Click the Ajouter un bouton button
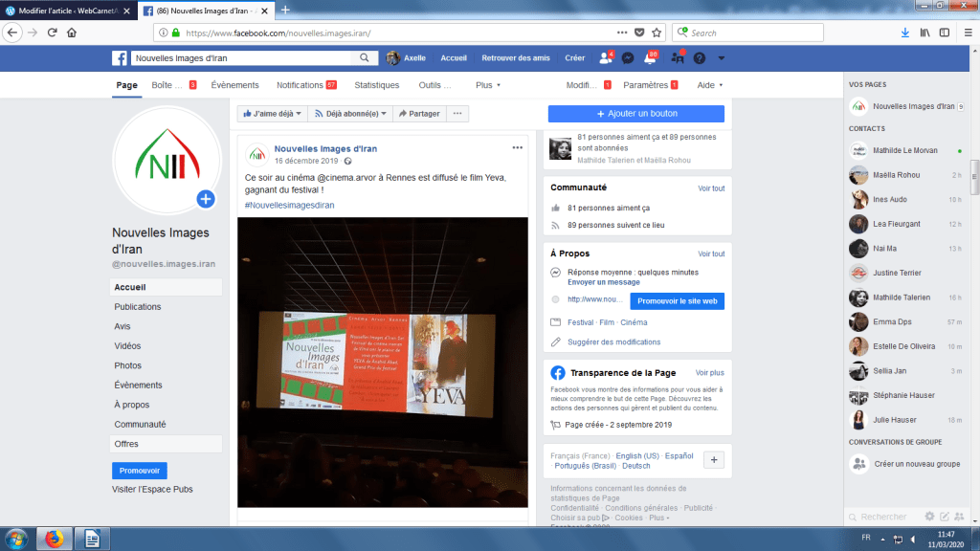This screenshot has height=551, width=980. coord(635,114)
